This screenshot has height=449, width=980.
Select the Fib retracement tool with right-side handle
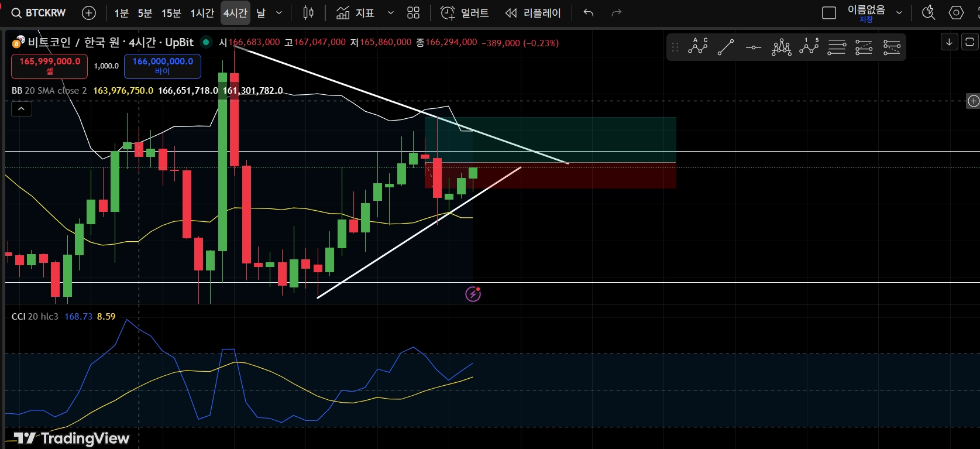point(837,47)
